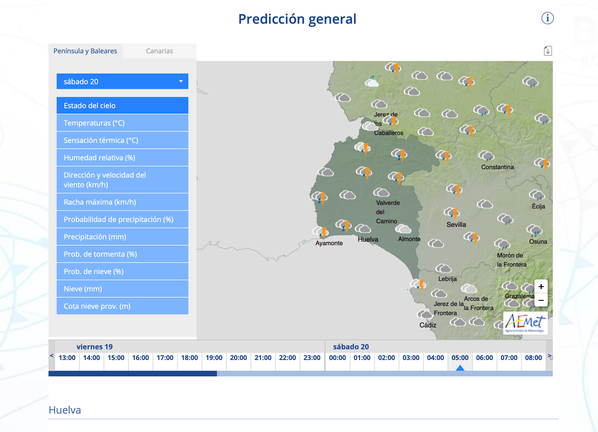Show Temperaturas (°C) layer
Image resolution: width=598 pixels, height=432 pixels.
click(x=122, y=123)
